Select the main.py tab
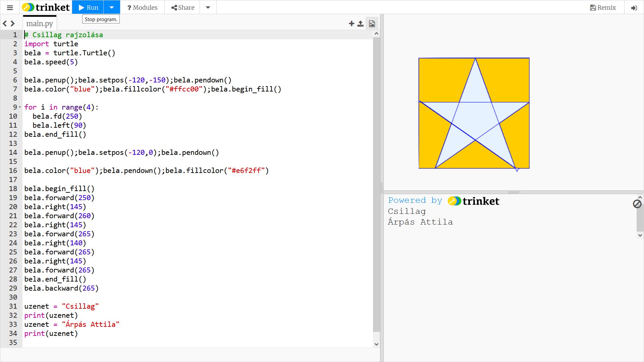The image size is (644, 362). [x=40, y=23]
